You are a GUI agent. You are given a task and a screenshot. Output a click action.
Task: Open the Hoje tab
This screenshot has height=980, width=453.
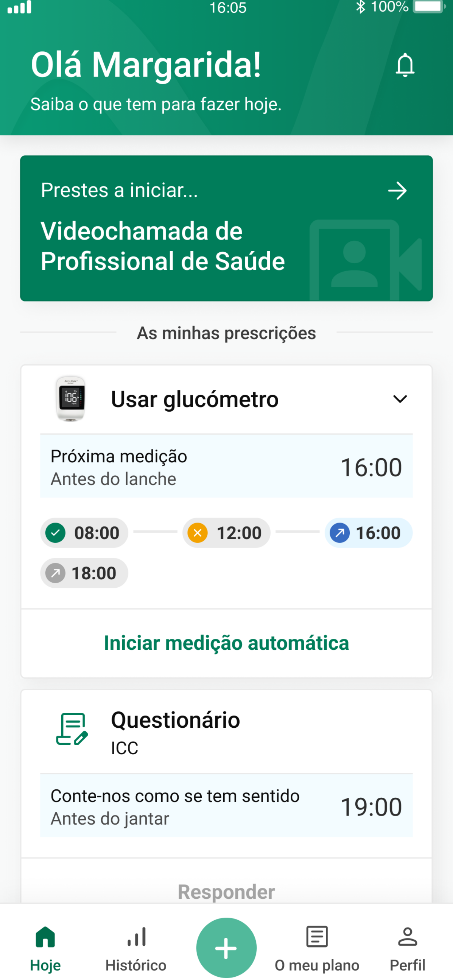tap(45, 948)
